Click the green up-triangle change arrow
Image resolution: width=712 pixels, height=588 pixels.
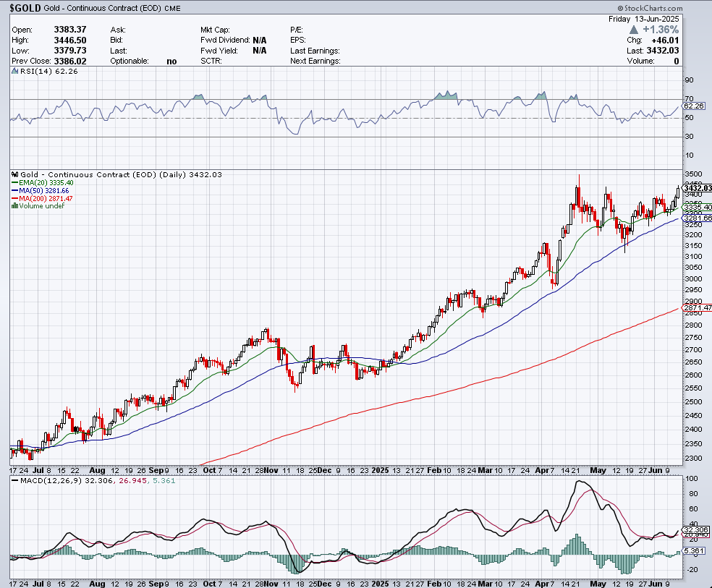click(635, 30)
